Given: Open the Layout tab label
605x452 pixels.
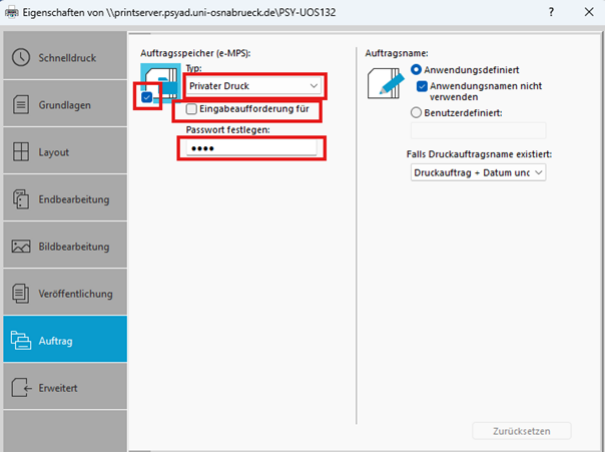Looking at the screenshot, I should tap(55, 152).
